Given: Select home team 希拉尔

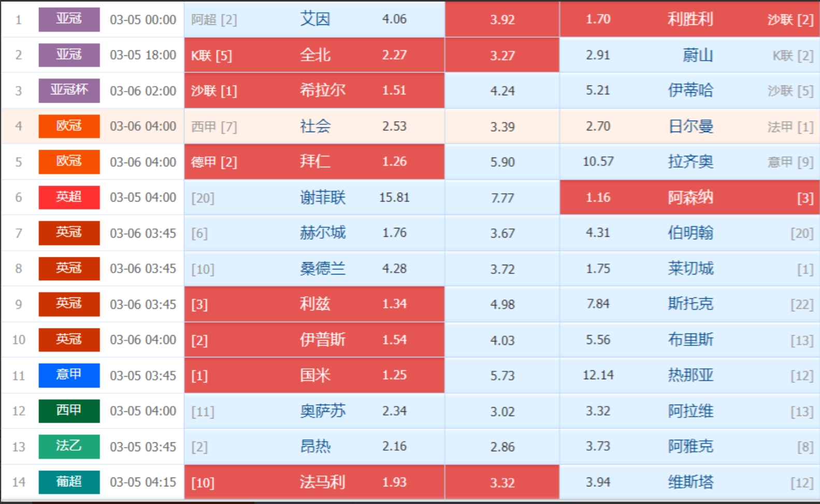Looking at the screenshot, I should tap(322, 90).
